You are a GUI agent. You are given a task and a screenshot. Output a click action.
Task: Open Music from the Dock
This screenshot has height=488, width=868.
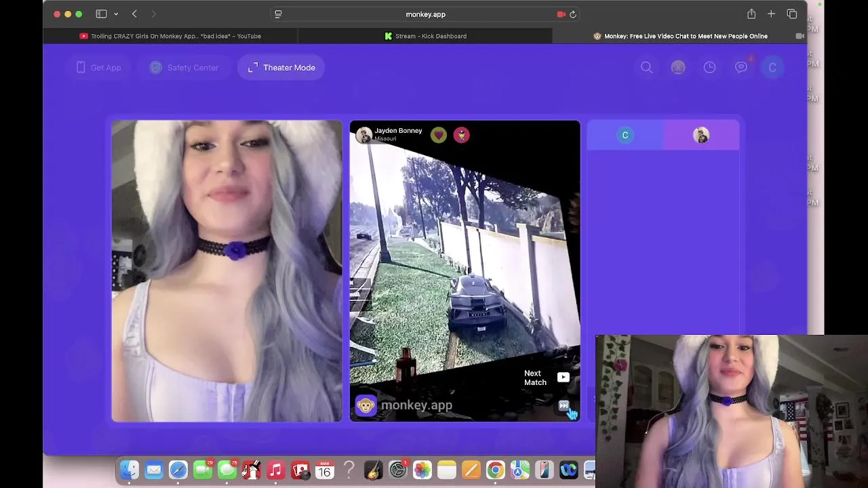pos(275,470)
